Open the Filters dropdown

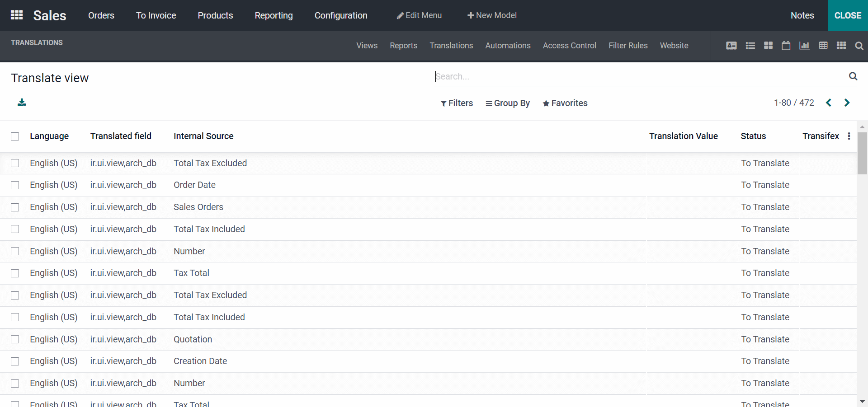tap(457, 103)
